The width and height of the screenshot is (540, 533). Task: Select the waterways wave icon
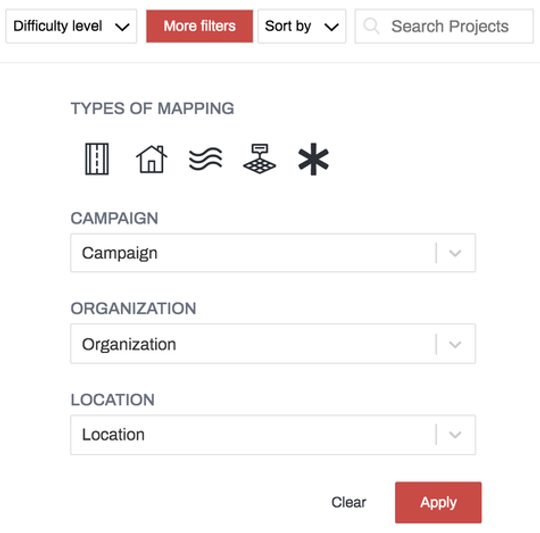[206, 159]
